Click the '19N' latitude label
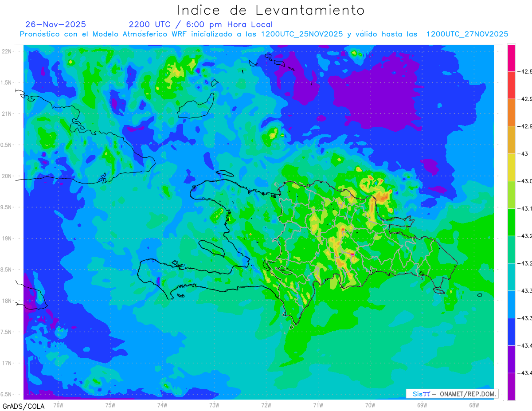The height and width of the screenshot is (411, 532). 7,239
